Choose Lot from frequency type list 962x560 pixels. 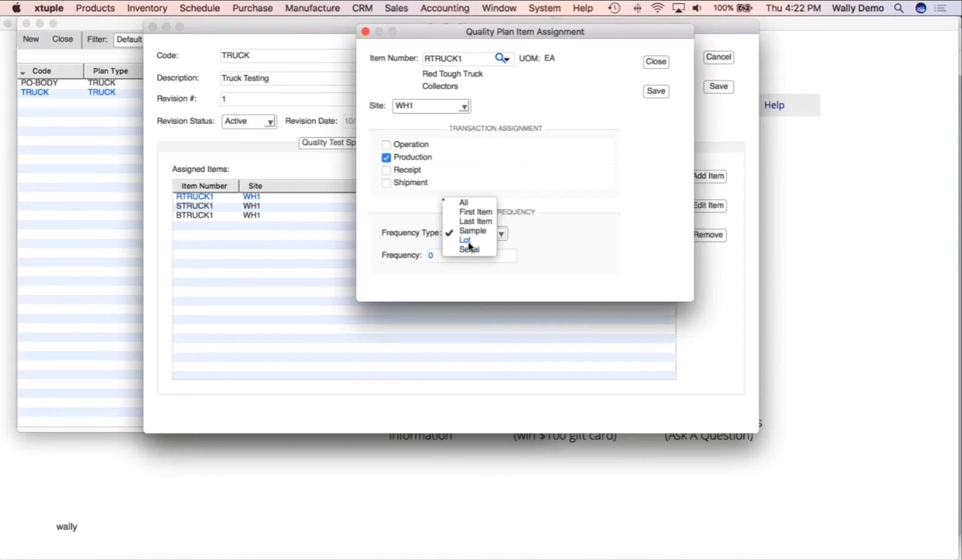465,240
